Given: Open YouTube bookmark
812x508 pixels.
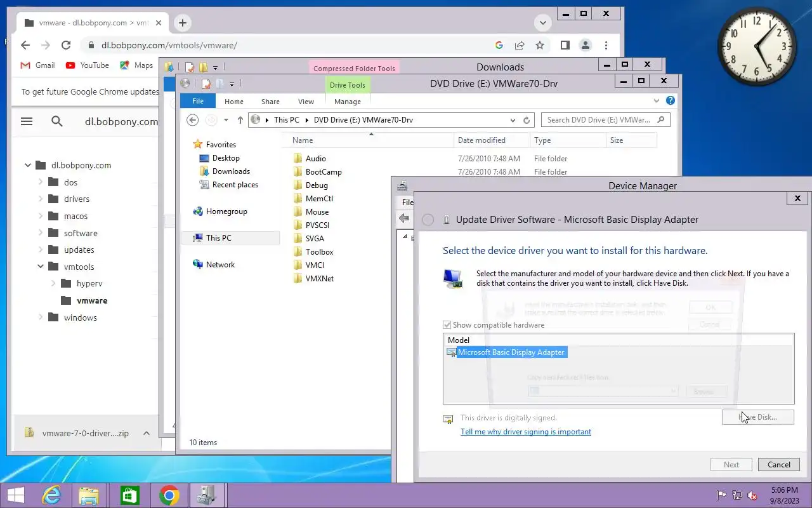Looking at the screenshot, I should [x=87, y=65].
